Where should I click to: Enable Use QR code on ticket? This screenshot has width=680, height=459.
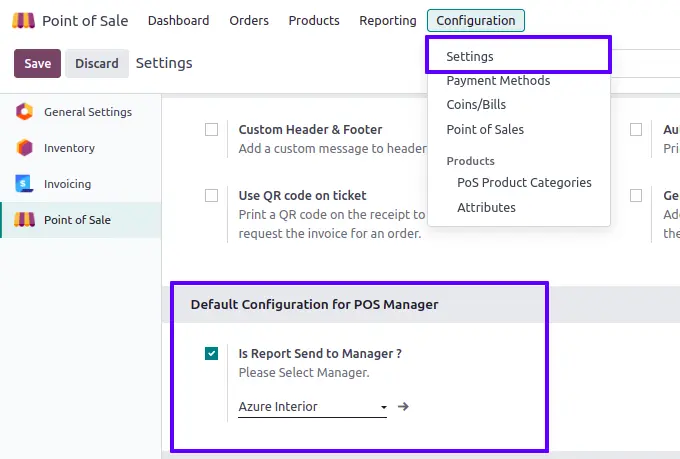[211, 196]
